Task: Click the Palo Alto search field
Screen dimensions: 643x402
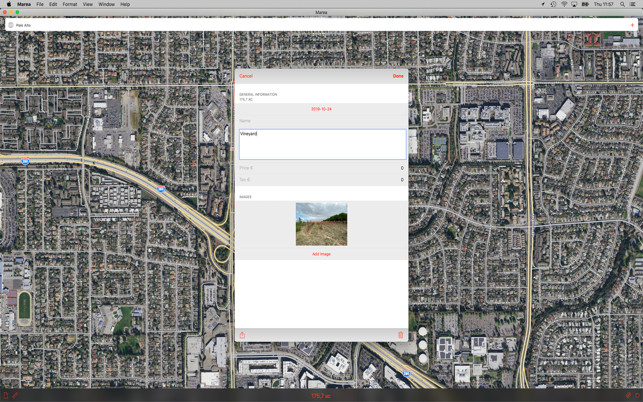Action: point(322,25)
